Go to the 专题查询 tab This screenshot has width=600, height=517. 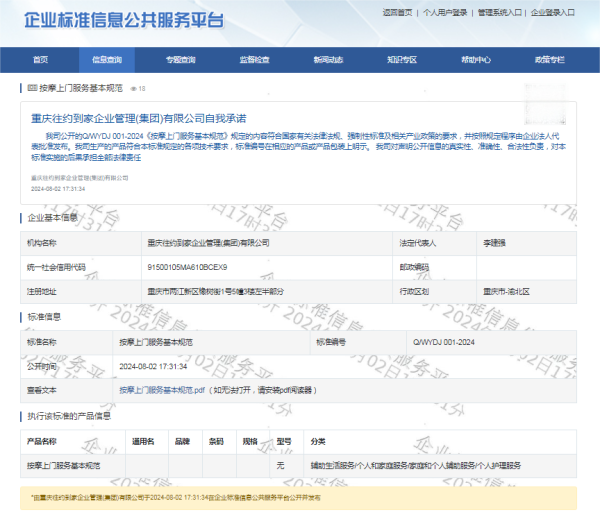(180, 60)
